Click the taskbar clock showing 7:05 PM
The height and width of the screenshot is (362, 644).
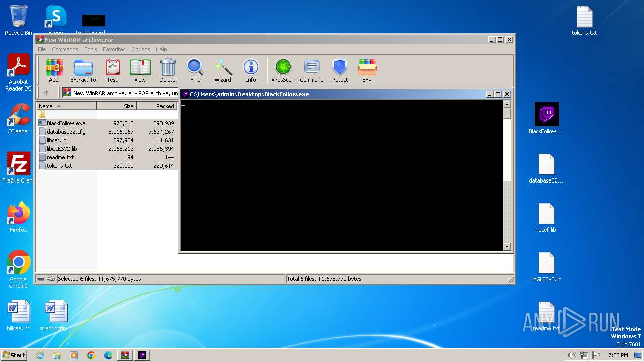click(x=618, y=355)
